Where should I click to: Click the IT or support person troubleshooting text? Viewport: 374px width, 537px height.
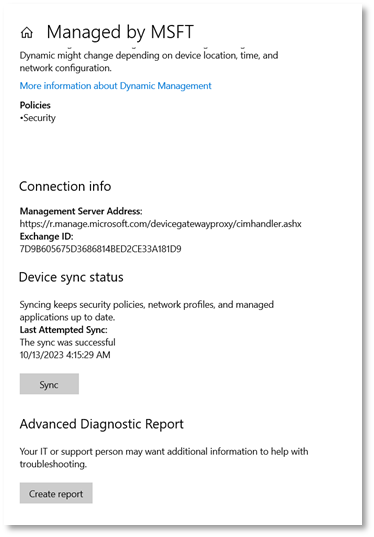(164, 458)
